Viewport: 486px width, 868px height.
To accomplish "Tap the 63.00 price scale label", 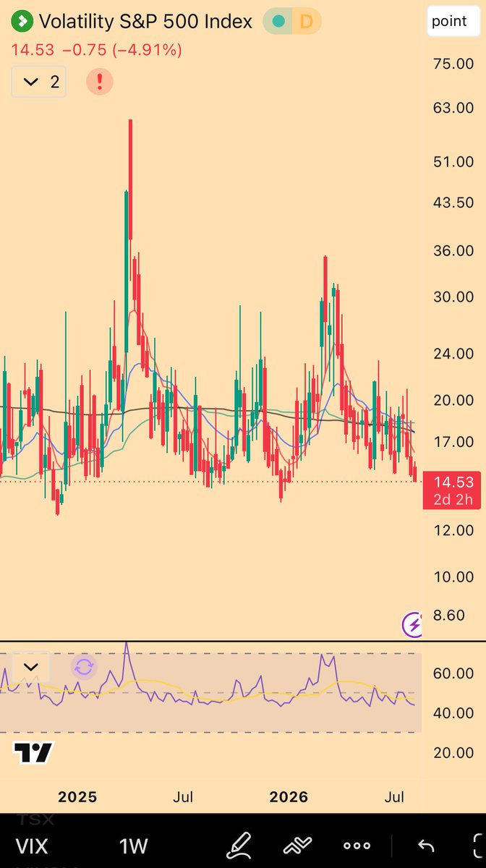I will [454, 108].
